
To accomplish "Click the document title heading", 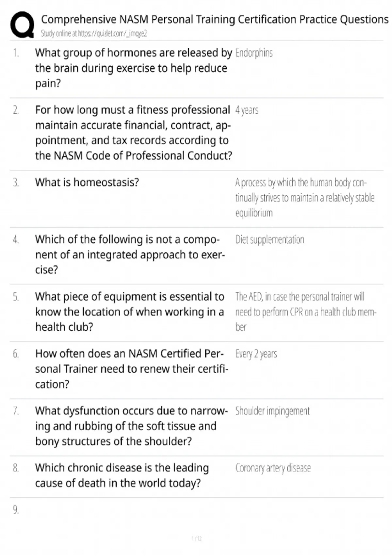I will (x=215, y=20).
